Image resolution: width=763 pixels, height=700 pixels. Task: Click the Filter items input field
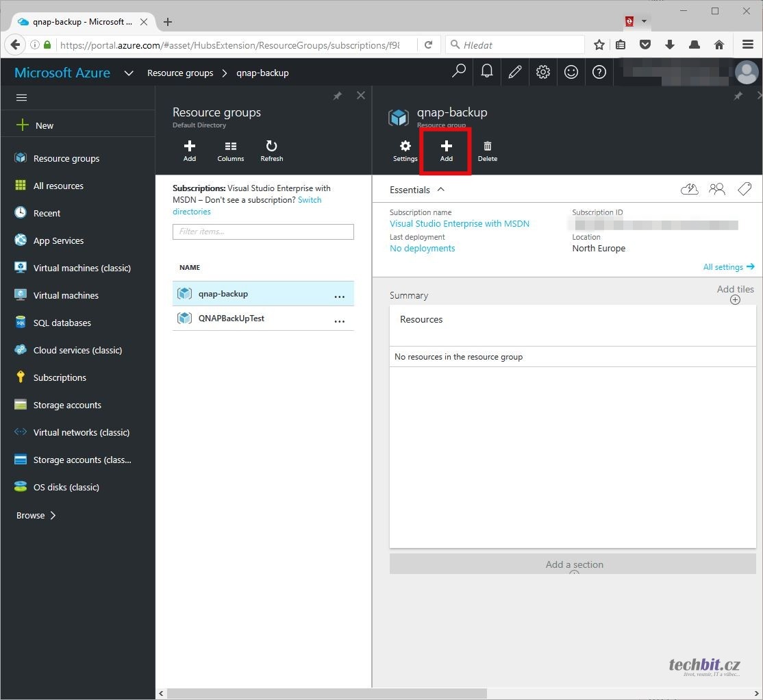[x=263, y=232]
